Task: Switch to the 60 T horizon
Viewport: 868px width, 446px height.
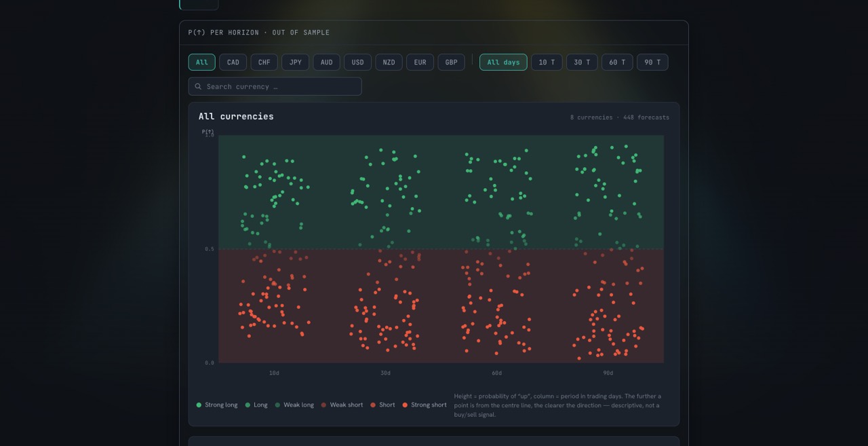Action: 617,62
